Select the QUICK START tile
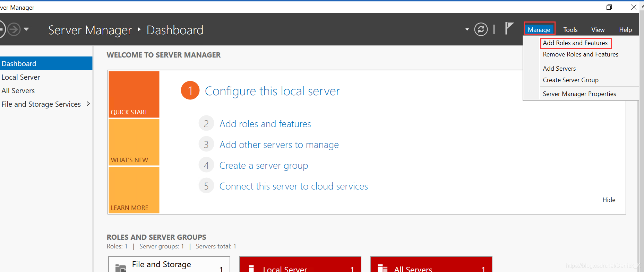644x272 pixels. pyautogui.click(x=134, y=94)
